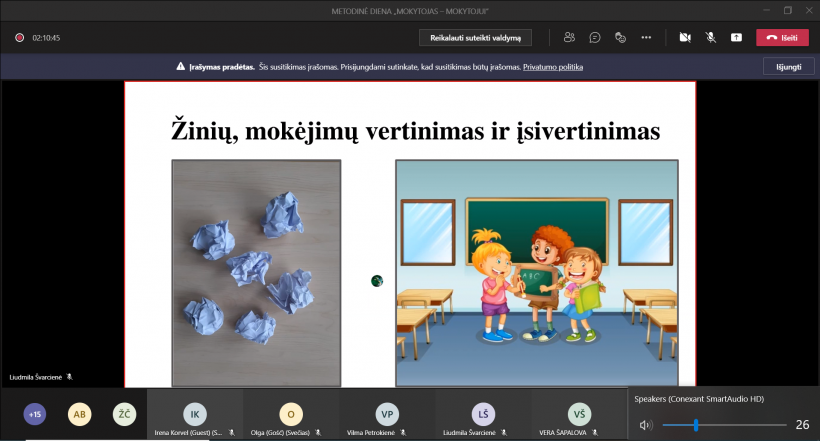This screenshot has width=820, height=441.
Task: Turn on the camera
Action: click(x=685, y=37)
